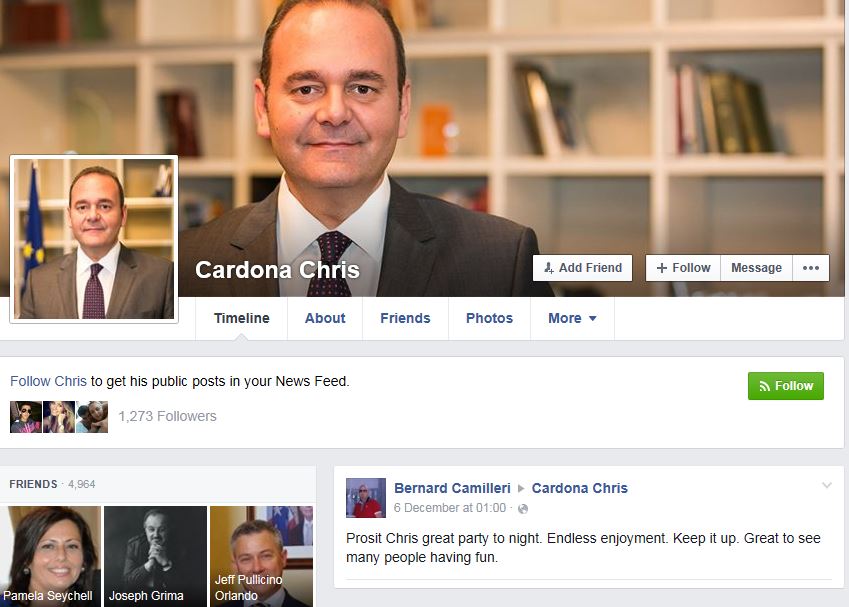Click the Add Friend button
This screenshot has width=849, height=607.
pyautogui.click(x=583, y=268)
